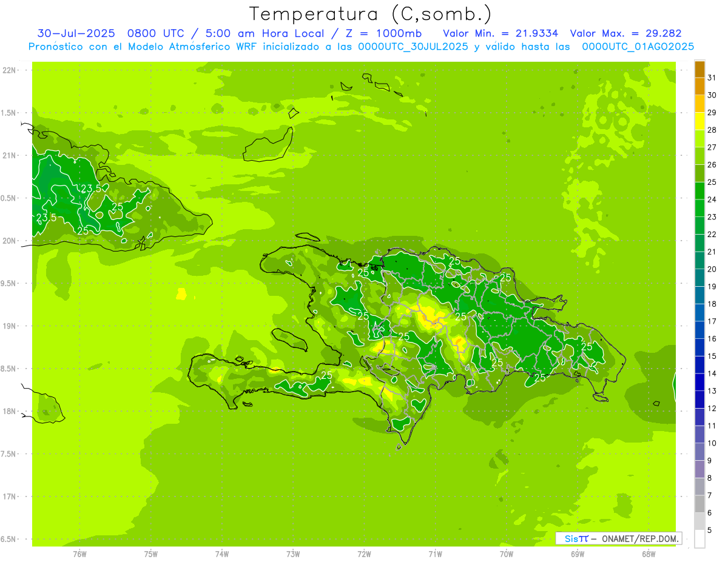The image size is (728, 562).
Task: Click the '0800 UTC' time label
Action: pyautogui.click(x=155, y=33)
